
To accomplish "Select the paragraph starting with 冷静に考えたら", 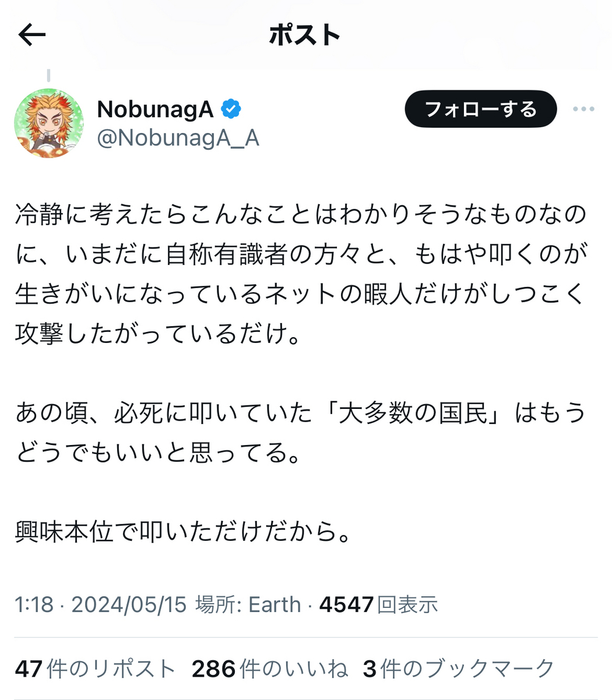I will [x=301, y=274].
